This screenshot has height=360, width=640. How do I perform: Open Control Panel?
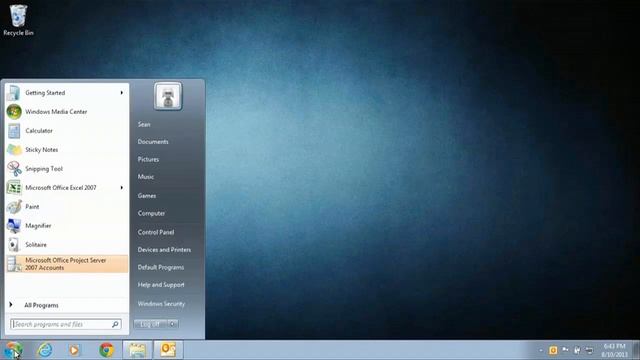[156, 232]
